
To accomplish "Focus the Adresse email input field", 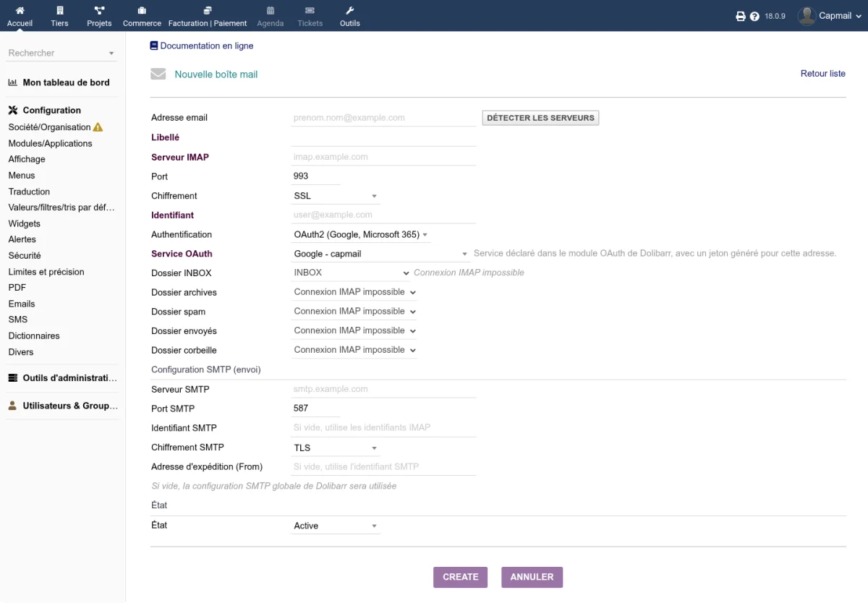I will 384,118.
